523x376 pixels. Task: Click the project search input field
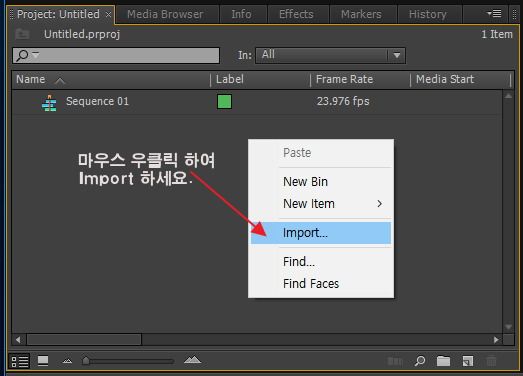tap(116, 55)
